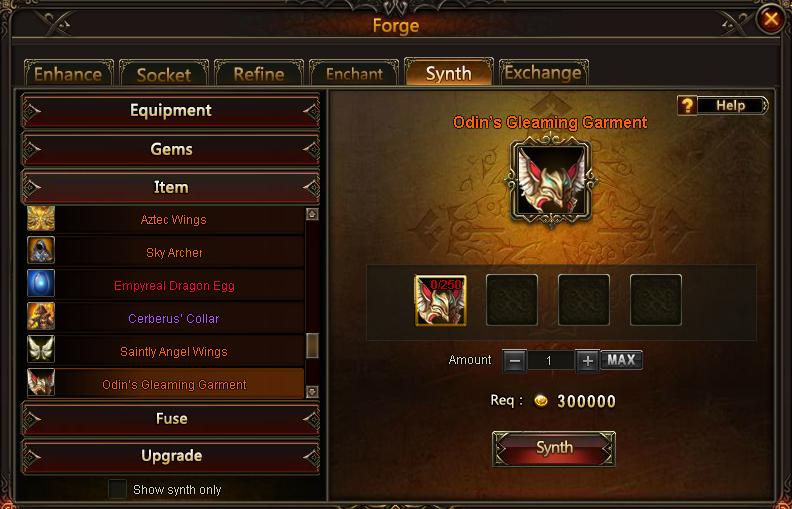Open the Exchange tab

click(x=543, y=73)
